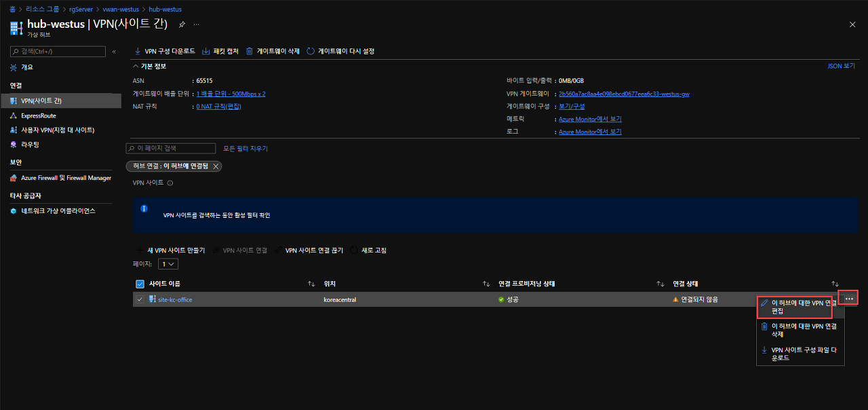Click the VPN 구성 다운로드 toolbar button
The height and width of the screenshot is (410, 868).
pos(165,51)
